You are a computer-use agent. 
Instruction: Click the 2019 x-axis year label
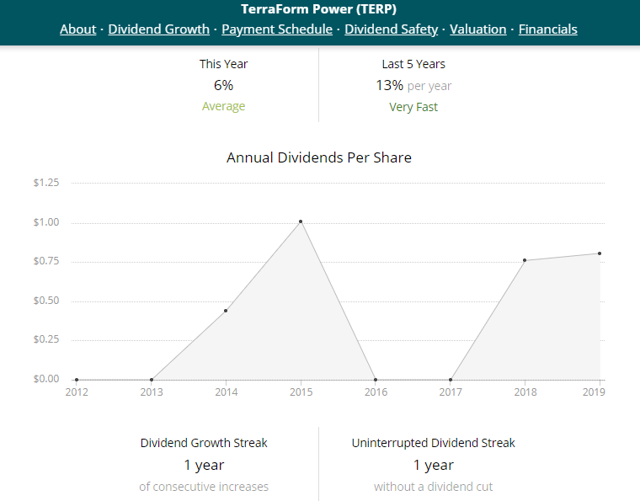coord(593,392)
